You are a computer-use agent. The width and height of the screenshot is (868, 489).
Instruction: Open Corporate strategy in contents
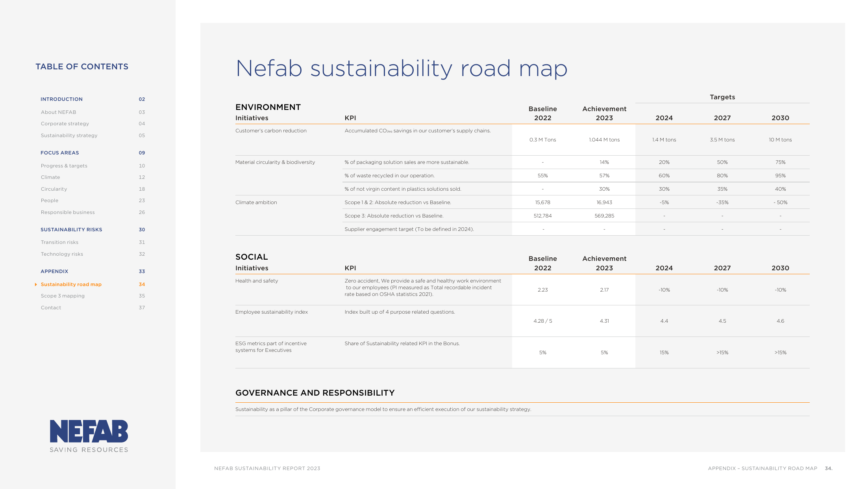click(65, 124)
